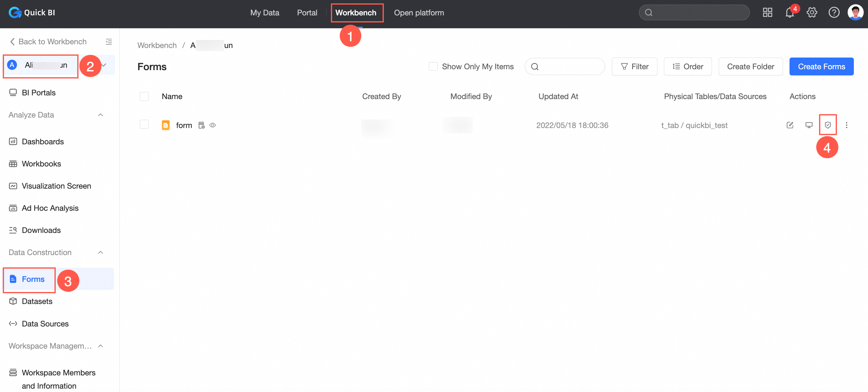Collapse the sidebar menu icon
Screen dimensions: 868x392
[108, 42]
